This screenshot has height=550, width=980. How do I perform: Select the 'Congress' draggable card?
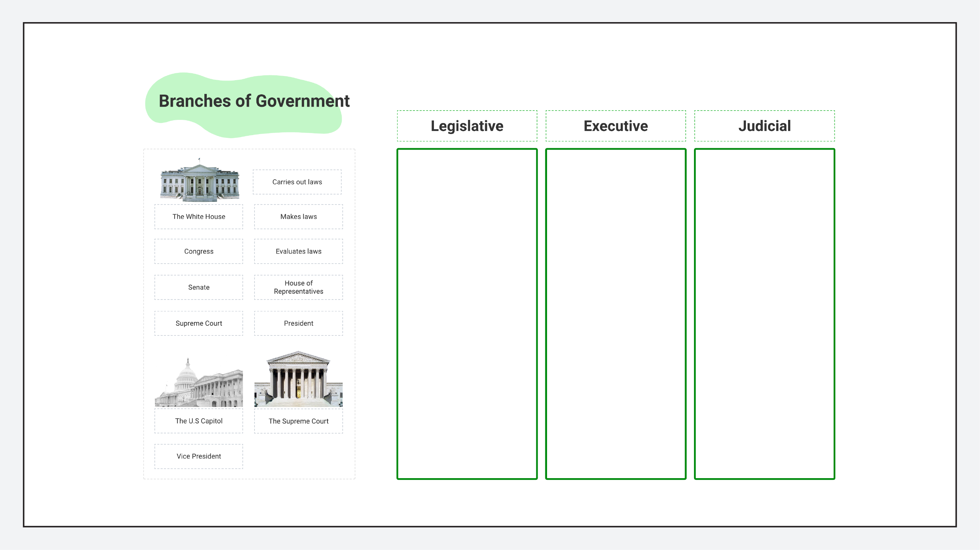pos(198,251)
